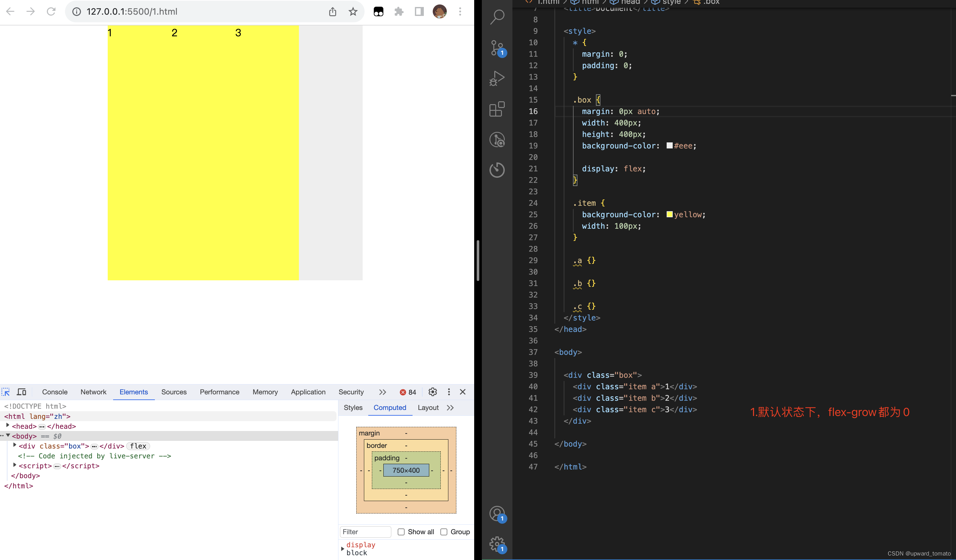Screen dimensions: 956x560
Task: Switch to the Console tab
Action: [54, 392]
